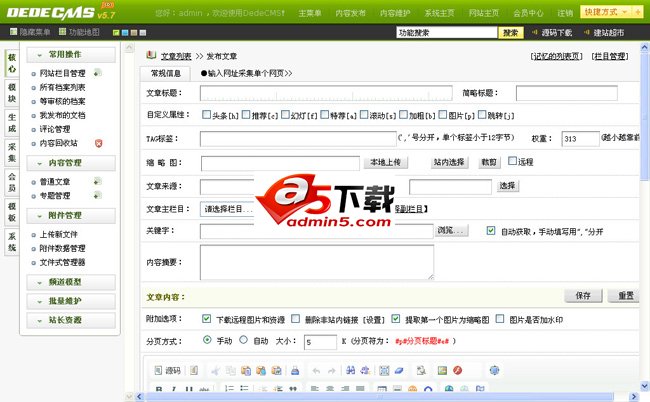Check the 幻灯[f] attribute box

pos(285,114)
